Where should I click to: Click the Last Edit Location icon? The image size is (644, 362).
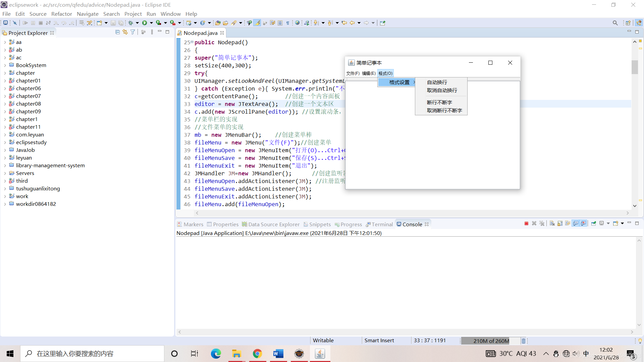[x=344, y=23]
